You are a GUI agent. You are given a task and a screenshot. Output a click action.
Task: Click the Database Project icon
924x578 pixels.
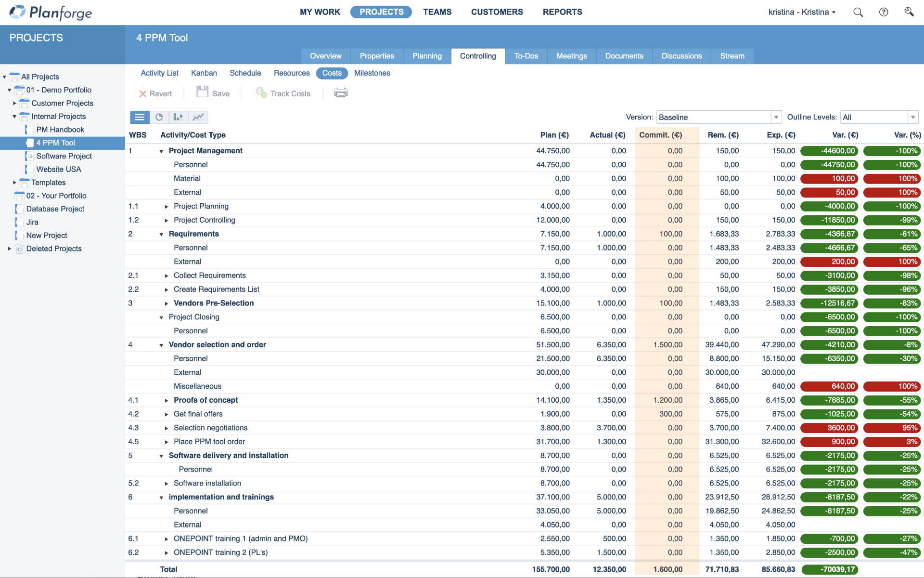(x=19, y=209)
